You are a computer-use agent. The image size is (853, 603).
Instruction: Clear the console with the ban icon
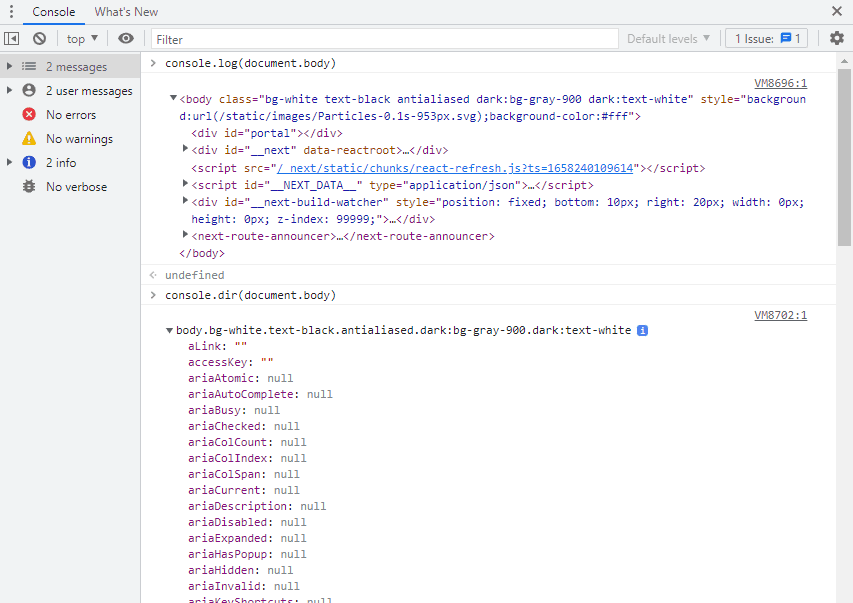coord(39,39)
